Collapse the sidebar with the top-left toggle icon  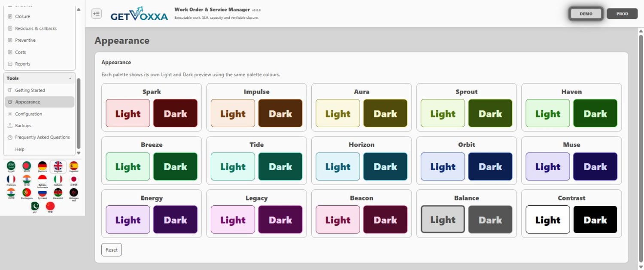coord(97,14)
